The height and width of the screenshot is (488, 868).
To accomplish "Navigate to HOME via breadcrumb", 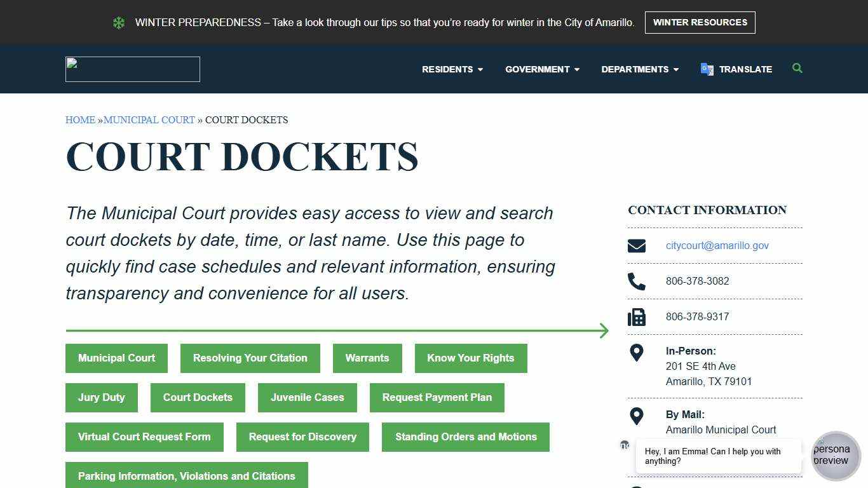I will coord(80,119).
